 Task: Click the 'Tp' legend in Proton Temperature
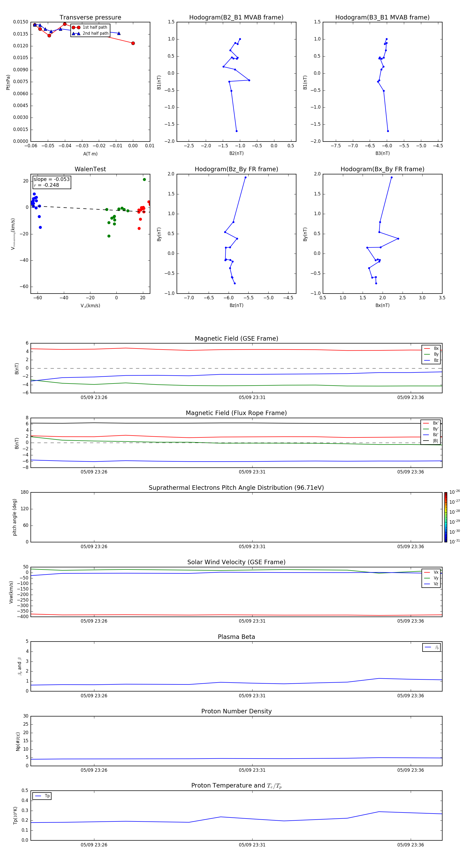[x=42, y=796]
